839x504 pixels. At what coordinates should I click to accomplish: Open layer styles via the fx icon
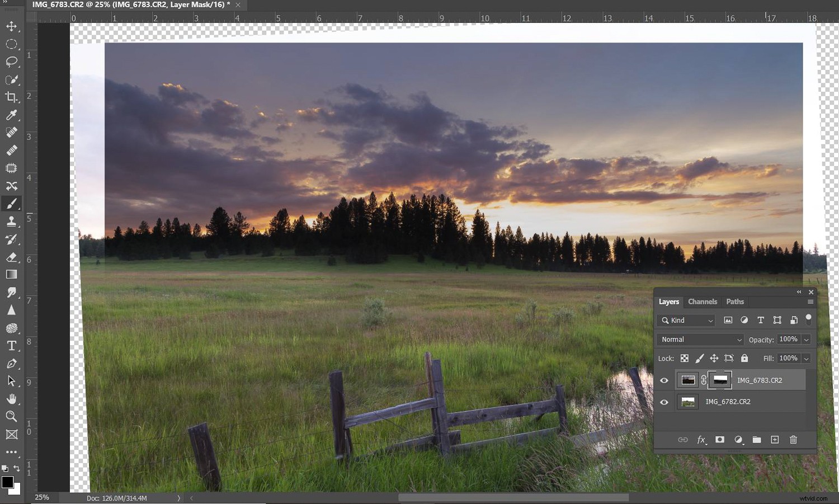(x=701, y=440)
